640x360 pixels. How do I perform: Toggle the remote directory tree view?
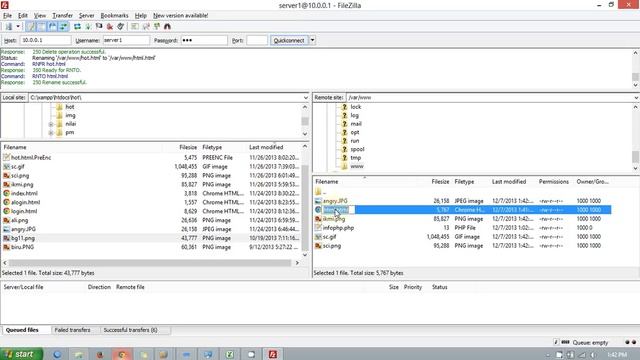52,27
